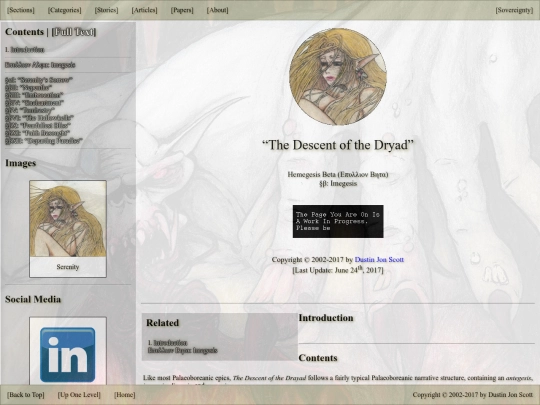Image resolution: width=540 pixels, height=405 pixels.
Task: Open the "Forbidden Bliss" chapter link
Action: (38, 125)
